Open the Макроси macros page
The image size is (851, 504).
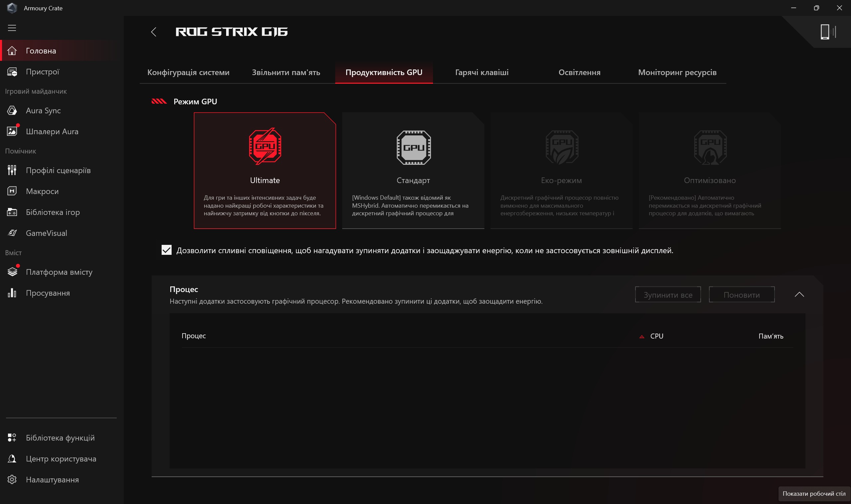(x=42, y=191)
